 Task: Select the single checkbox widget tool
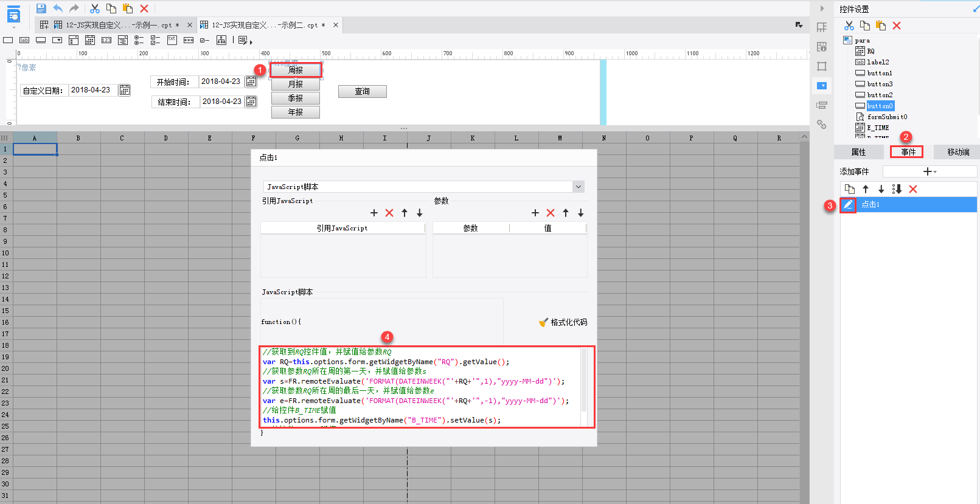click(205, 40)
